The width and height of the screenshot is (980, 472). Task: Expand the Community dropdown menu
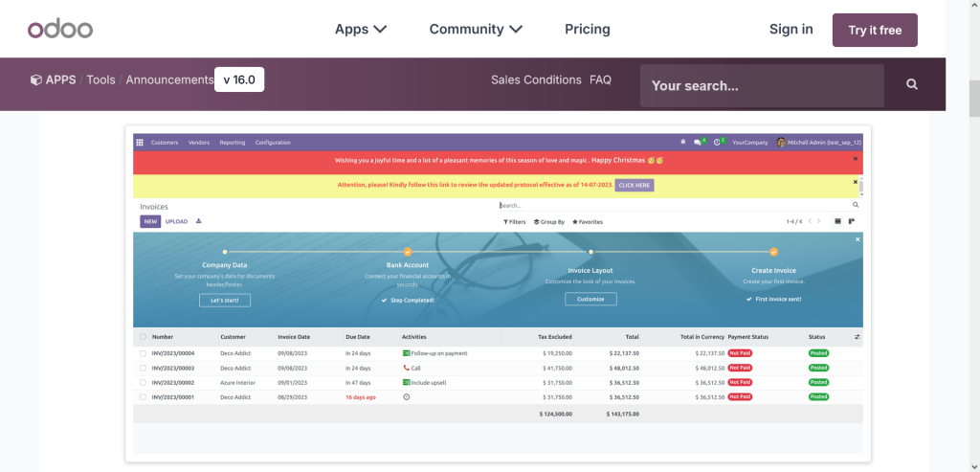pyautogui.click(x=476, y=29)
